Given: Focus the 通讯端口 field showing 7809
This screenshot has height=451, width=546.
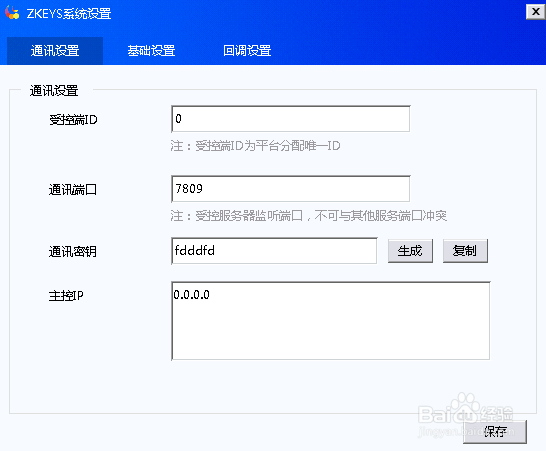Looking at the screenshot, I should pos(291,189).
